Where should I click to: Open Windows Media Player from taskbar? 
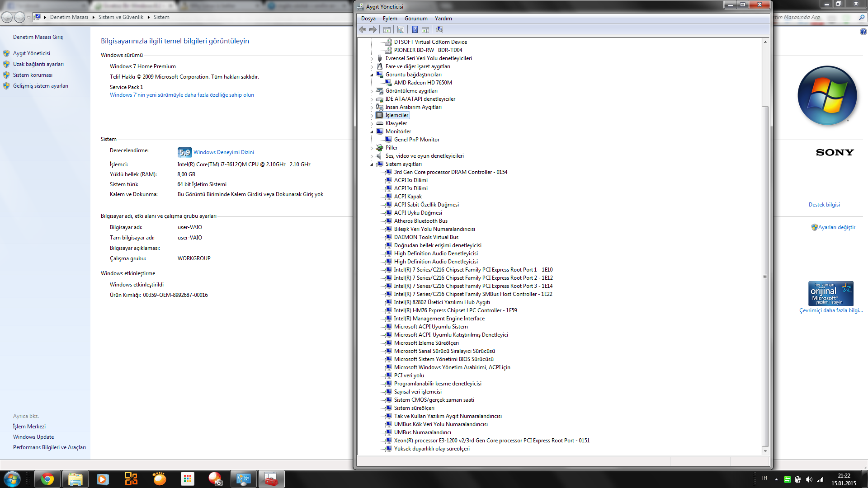coord(103,479)
